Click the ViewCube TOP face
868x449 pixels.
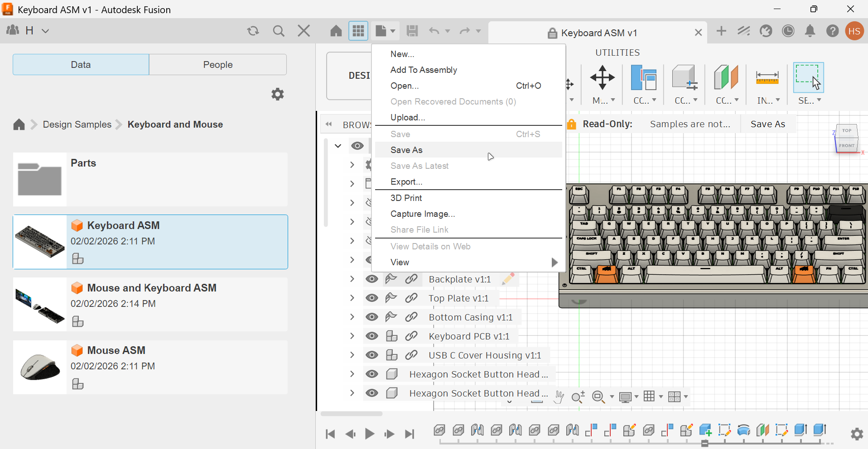[847, 130]
